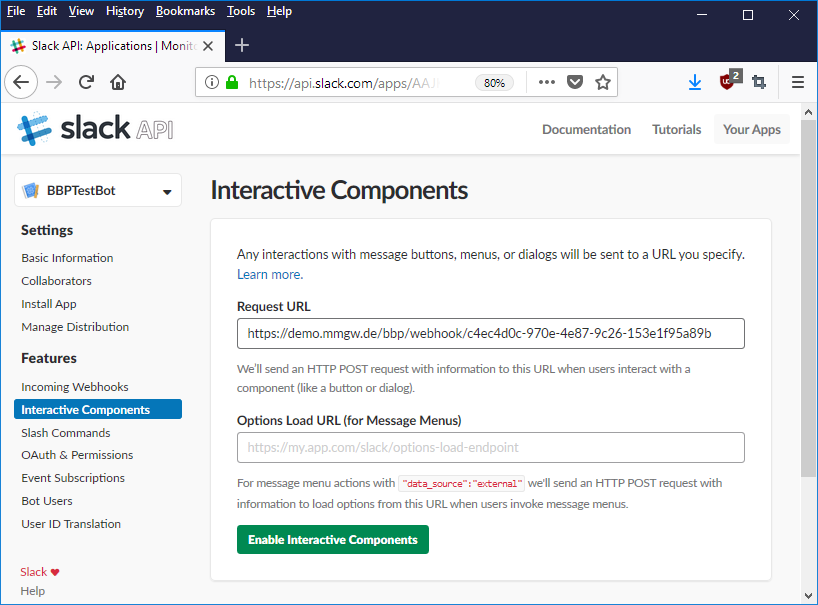The image size is (818, 605).
Task: Open the History menu
Action: (x=125, y=11)
